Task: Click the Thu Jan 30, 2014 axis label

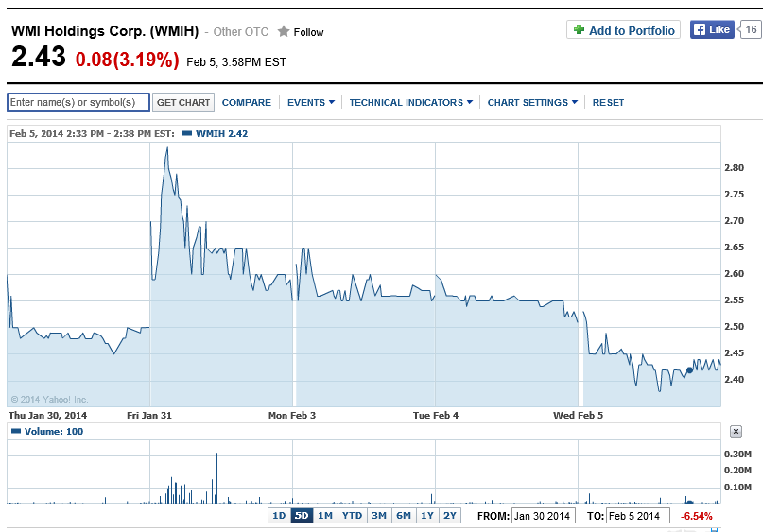Action: tap(47, 415)
